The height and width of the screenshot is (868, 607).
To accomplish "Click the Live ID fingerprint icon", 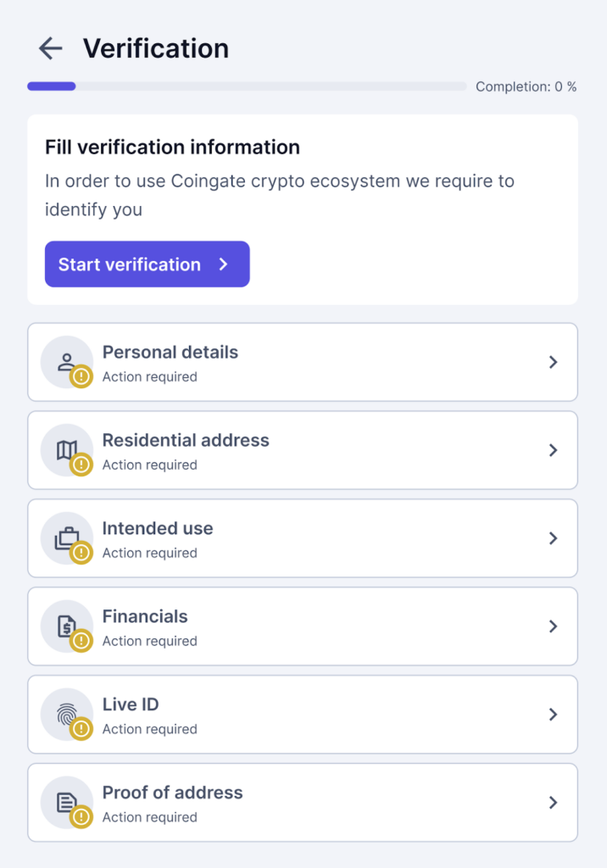I will tap(66, 714).
